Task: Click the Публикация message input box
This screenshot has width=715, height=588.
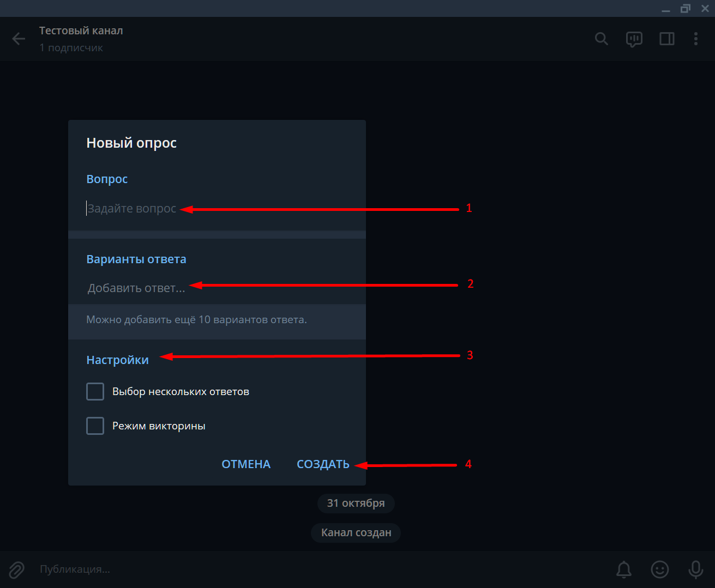Action: coord(322,569)
